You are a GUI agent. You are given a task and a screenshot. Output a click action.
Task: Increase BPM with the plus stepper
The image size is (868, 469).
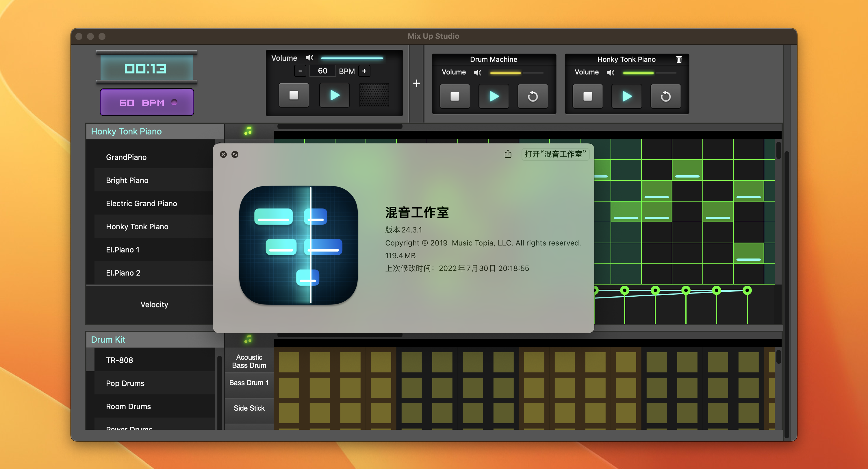(x=364, y=71)
